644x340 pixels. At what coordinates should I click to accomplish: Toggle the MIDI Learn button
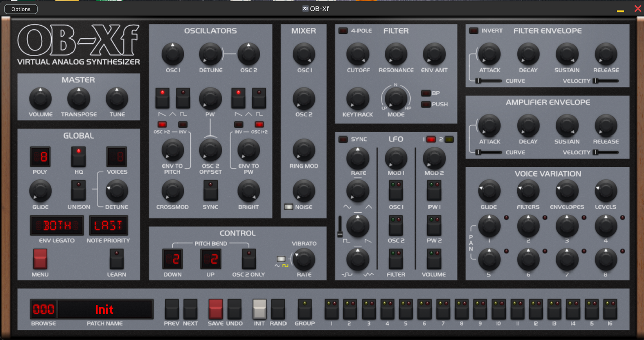click(117, 258)
